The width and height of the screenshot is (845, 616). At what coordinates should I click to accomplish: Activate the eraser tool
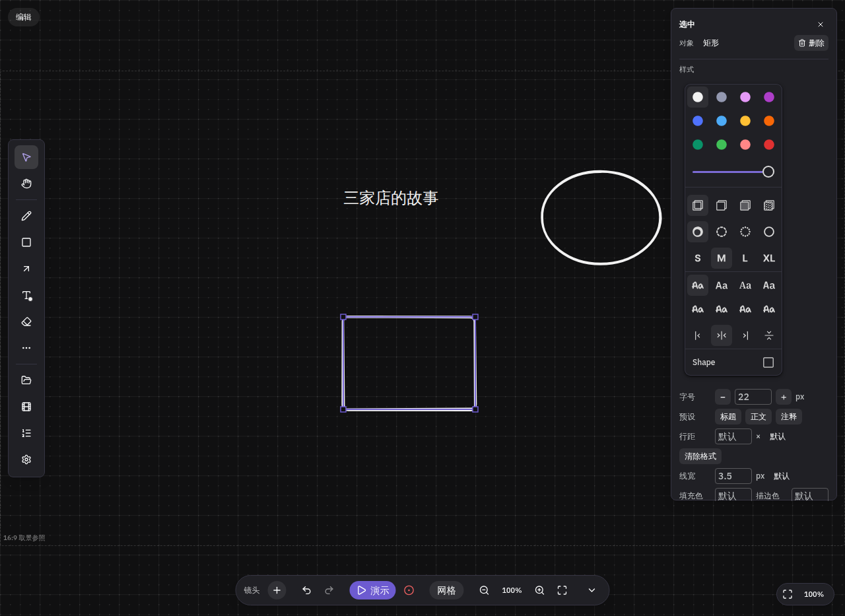point(26,322)
